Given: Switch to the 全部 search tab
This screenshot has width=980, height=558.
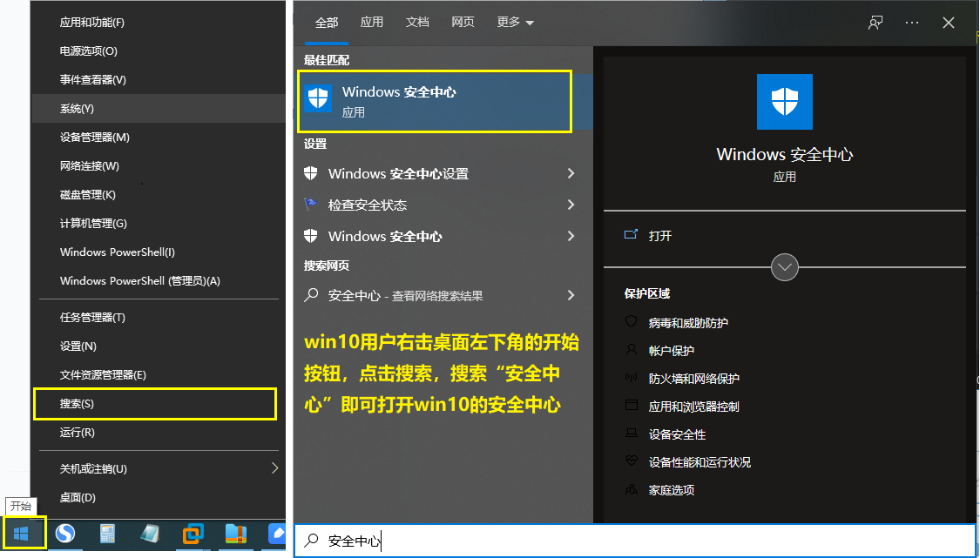Looking at the screenshot, I should (327, 23).
